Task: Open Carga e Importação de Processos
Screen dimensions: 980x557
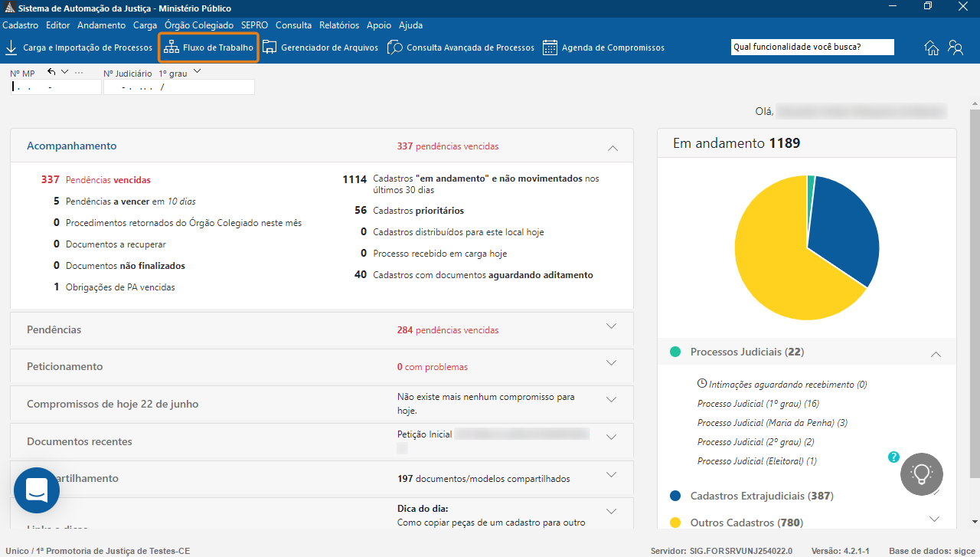Action: coord(78,48)
